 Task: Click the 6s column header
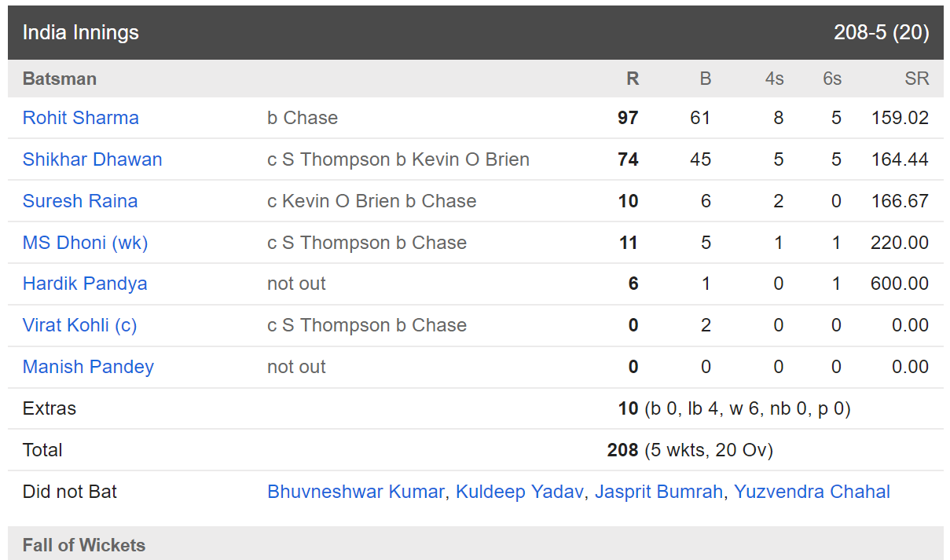click(x=832, y=79)
